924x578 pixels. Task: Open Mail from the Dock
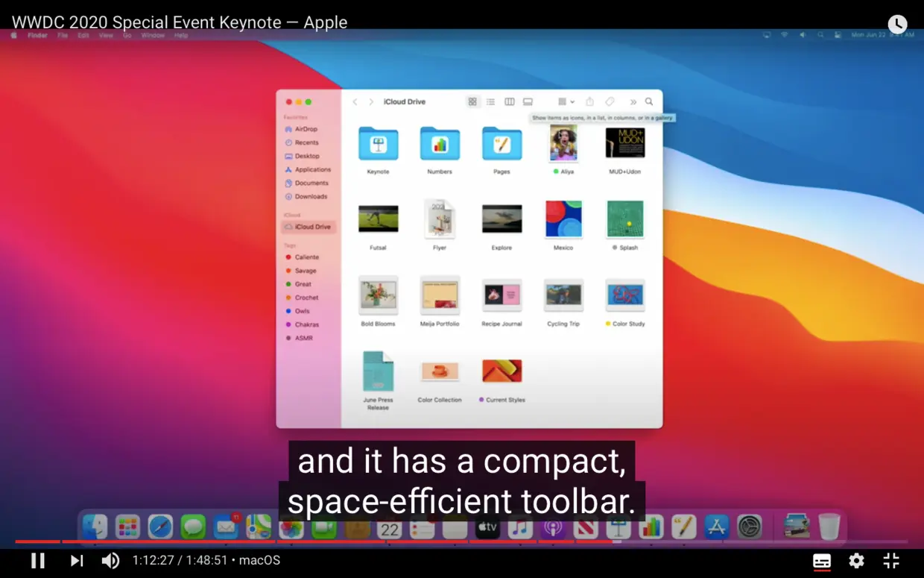pos(226,527)
